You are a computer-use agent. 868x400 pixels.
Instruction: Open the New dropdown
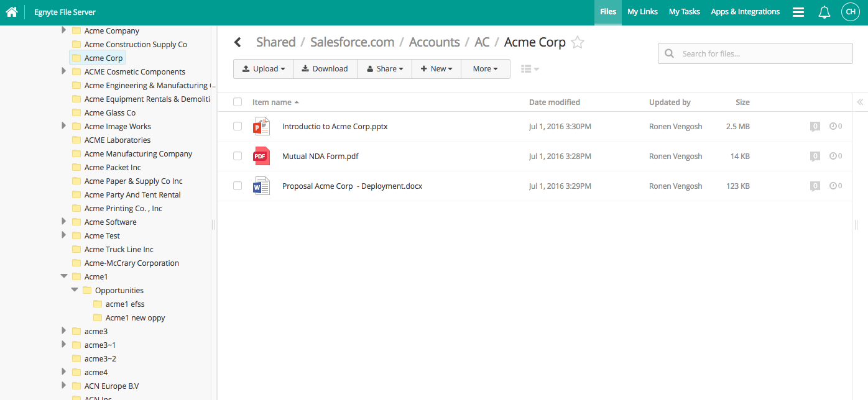(x=436, y=69)
